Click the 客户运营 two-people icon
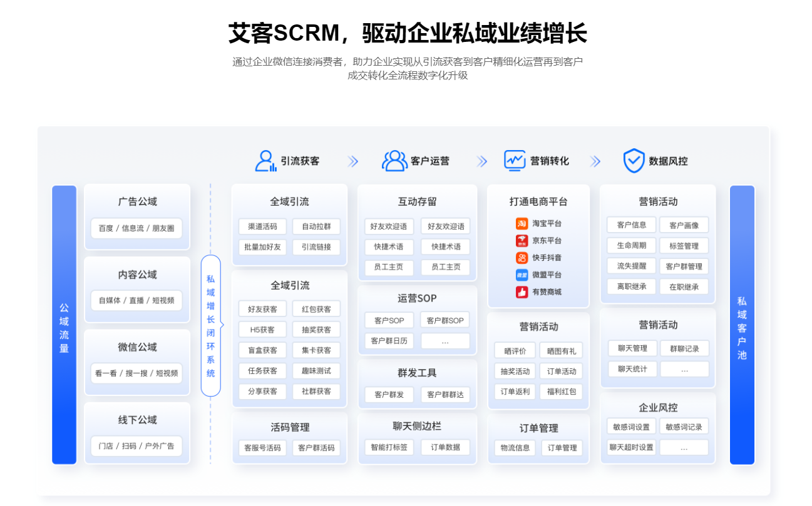The width and height of the screenshot is (812, 506). tap(394, 161)
